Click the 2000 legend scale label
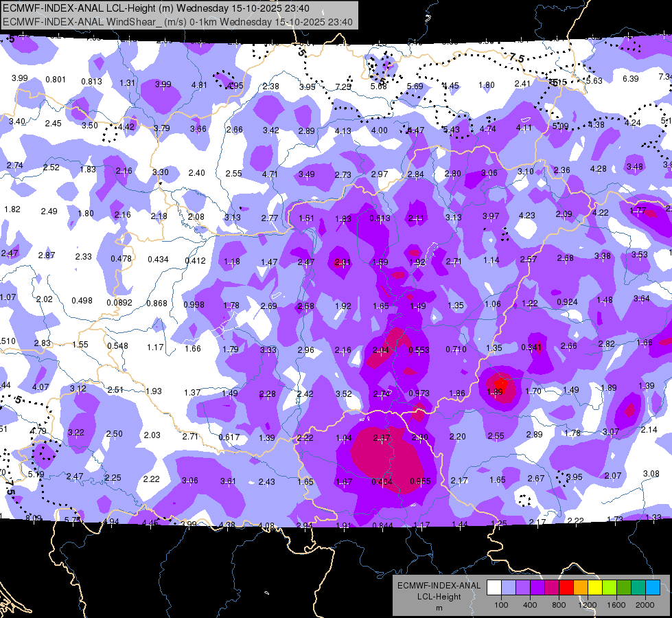The image size is (672, 618). 645,605
